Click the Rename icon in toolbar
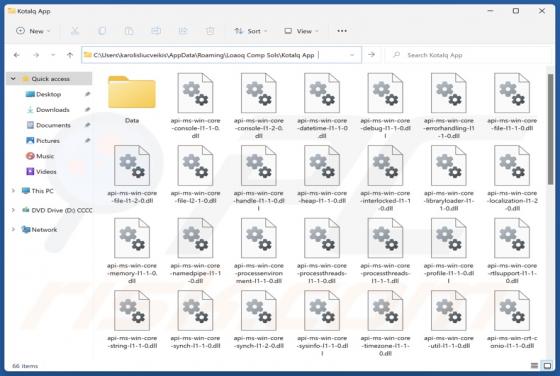The image size is (560, 376). pos(156,31)
